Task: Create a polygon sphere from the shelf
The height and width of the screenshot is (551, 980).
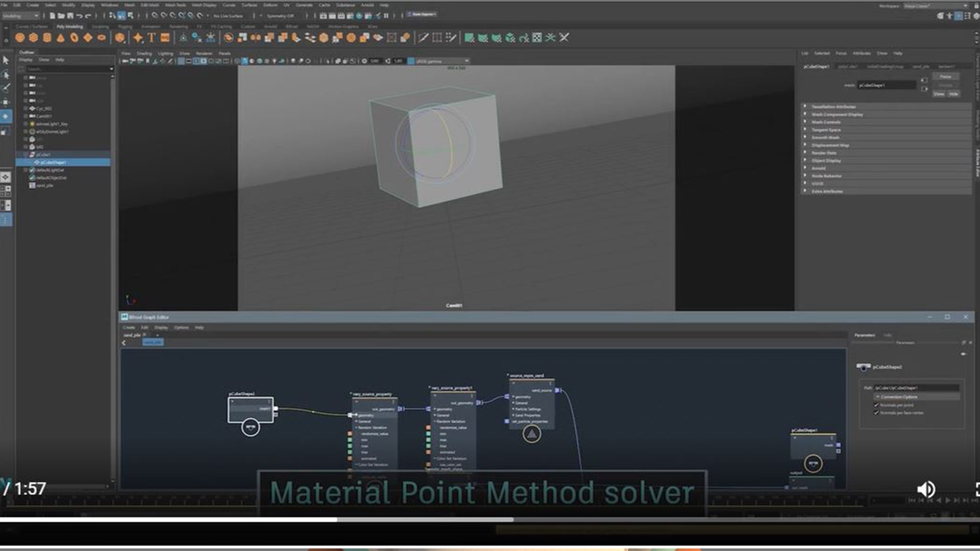Action: coord(20,38)
